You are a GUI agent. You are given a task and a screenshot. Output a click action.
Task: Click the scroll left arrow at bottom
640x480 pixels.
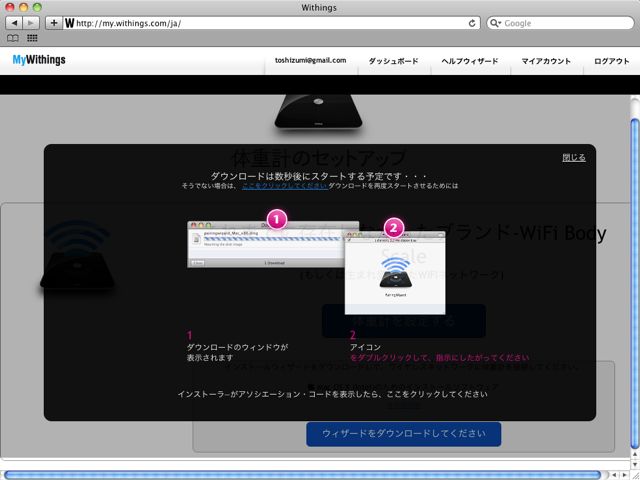[615, 475]
